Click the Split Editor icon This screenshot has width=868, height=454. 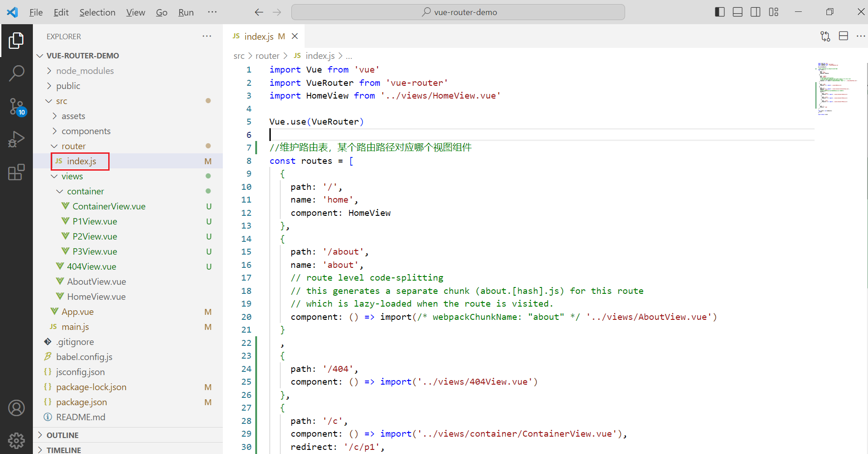(x=843, y=37)
